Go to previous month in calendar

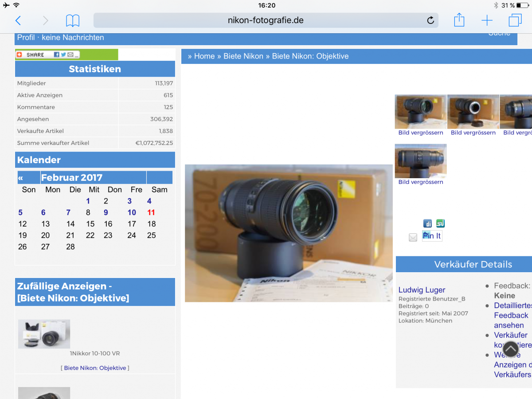pyautogui.click(x=20, y=178)
